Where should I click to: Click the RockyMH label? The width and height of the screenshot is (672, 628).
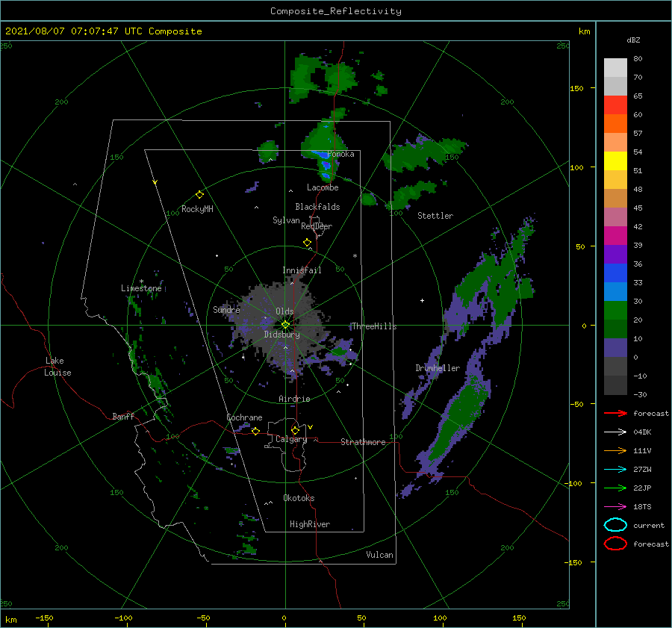[197, 209]
